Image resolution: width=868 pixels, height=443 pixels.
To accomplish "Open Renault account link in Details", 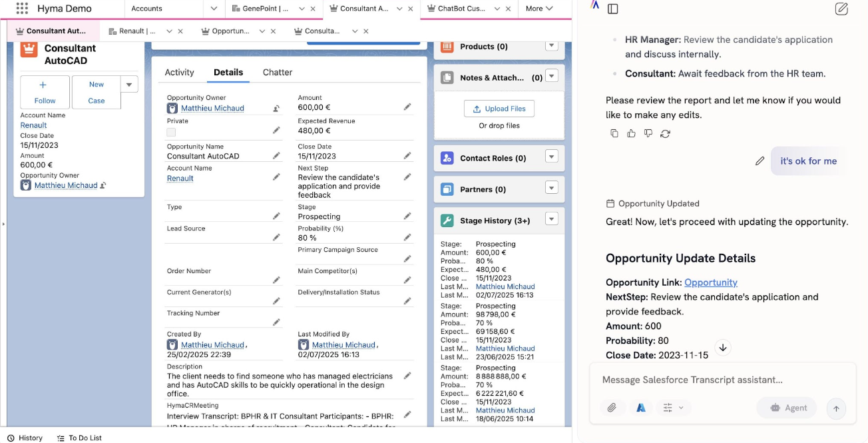I will tap(180, 178).
